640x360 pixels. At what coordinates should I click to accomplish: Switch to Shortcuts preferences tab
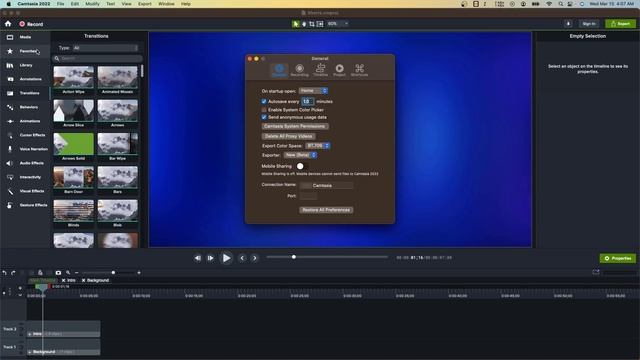[359, 70]
